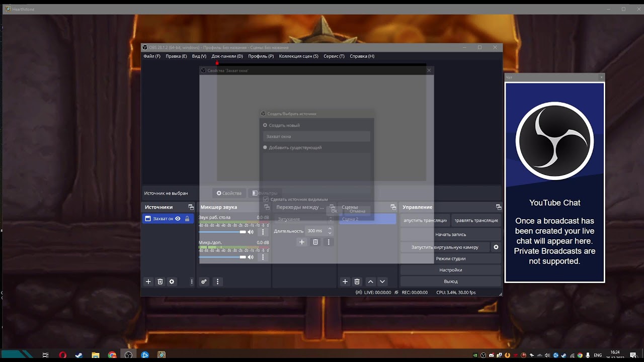
Task: Open the Вид menu
Action: point(199,56)
